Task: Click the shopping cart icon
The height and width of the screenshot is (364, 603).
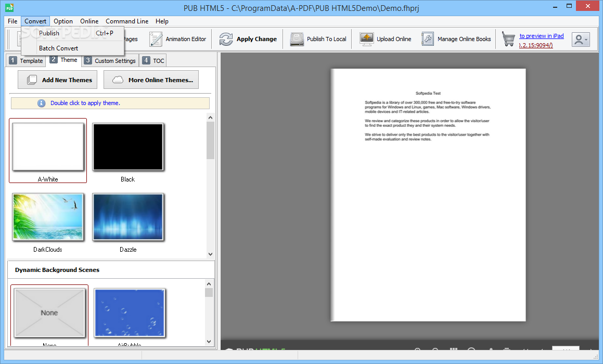Action: tap(508, 39)
